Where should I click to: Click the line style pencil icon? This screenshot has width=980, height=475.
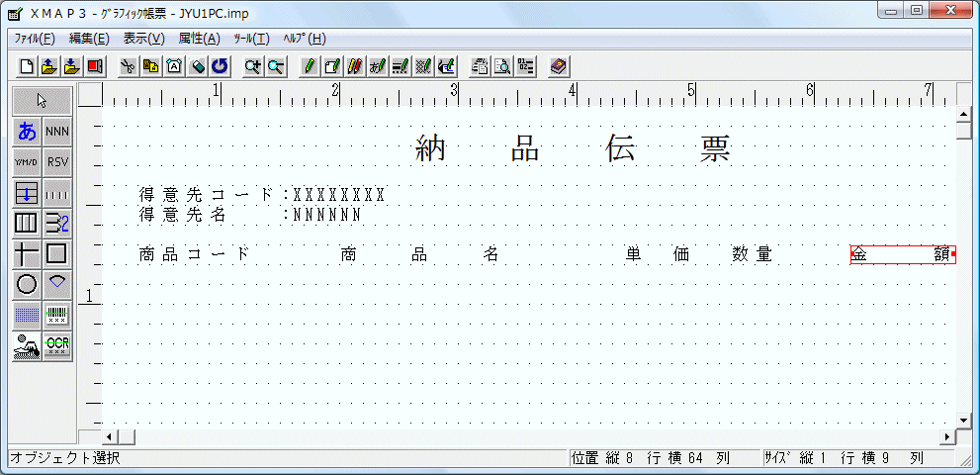(400, 65)
